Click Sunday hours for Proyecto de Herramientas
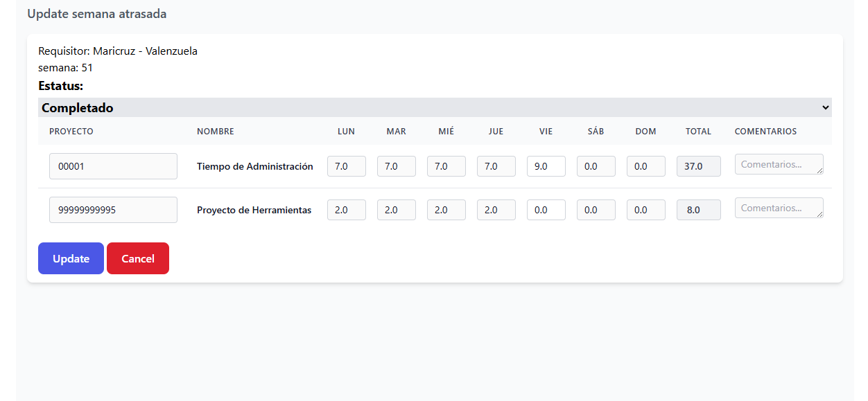 click(x=646, y=210)
